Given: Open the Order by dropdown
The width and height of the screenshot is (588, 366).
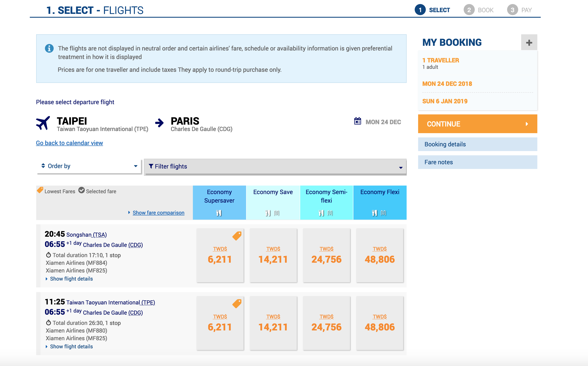Looking at the screenshot, I should click(89, 166).
